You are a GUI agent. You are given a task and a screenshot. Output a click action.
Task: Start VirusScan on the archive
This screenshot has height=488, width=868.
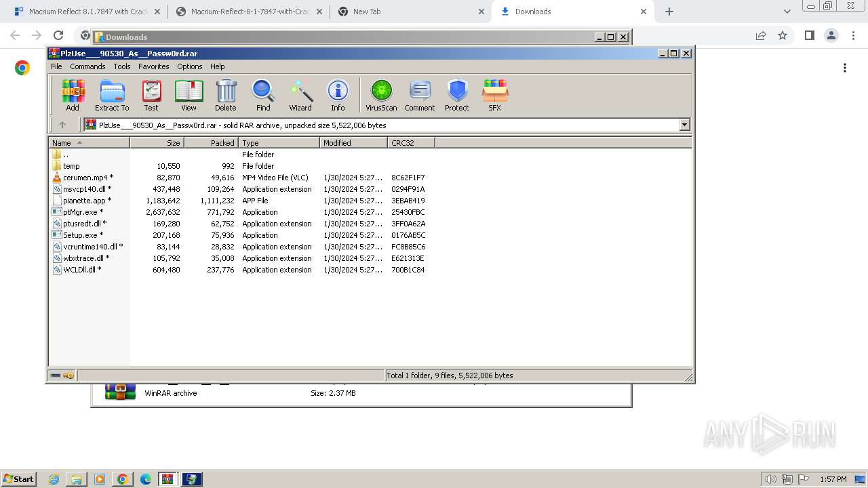click(381, 95)
